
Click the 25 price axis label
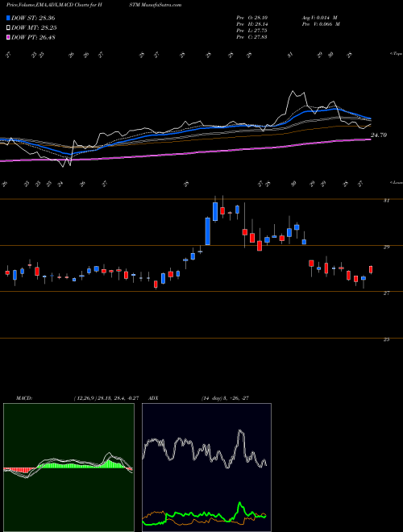click(x=386, y=339)
